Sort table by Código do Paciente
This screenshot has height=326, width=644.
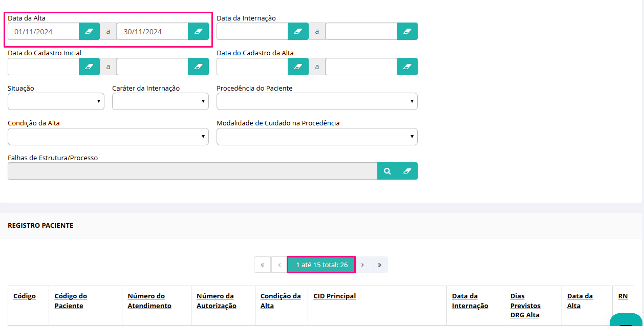[x=71, y=301]
